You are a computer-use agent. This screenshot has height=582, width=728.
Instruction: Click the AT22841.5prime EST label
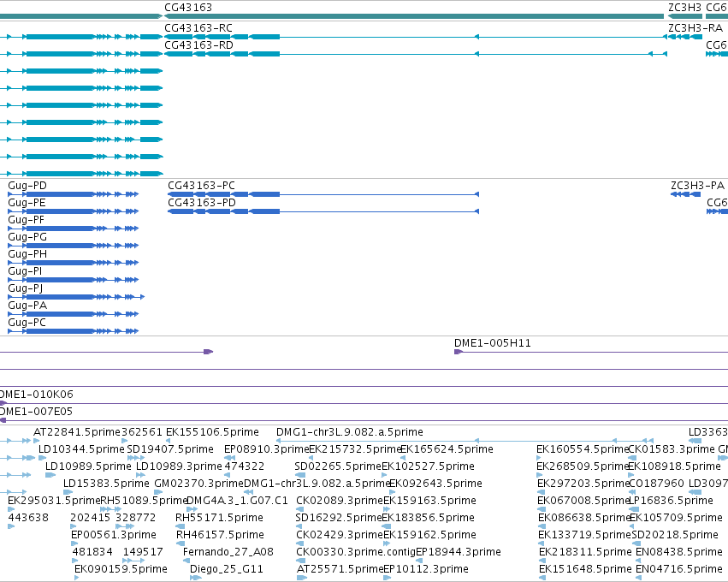coord(77,432)
